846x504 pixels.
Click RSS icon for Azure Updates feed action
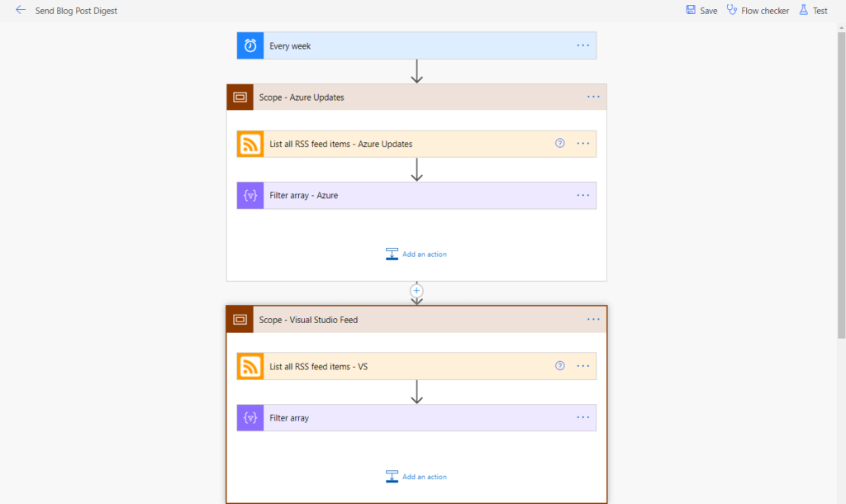tap(250, 144)
